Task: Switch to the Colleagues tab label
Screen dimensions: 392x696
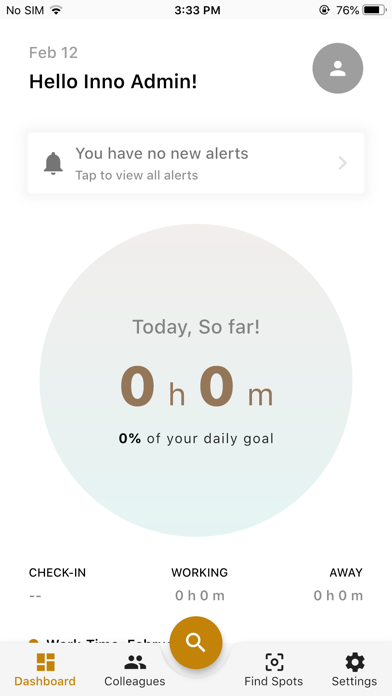Action: click(x=135, y=681)
